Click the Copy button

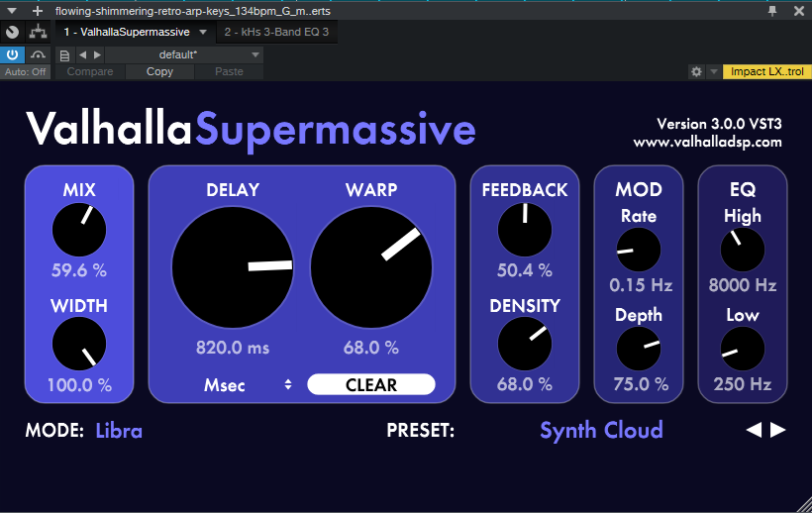pos(159,72)
